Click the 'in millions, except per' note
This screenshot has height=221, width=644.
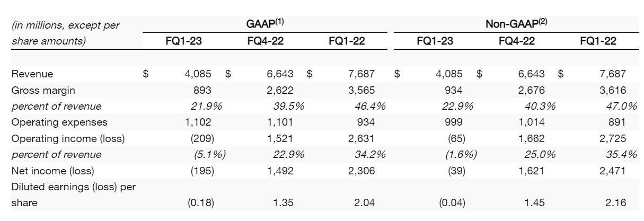coord(65,25)
